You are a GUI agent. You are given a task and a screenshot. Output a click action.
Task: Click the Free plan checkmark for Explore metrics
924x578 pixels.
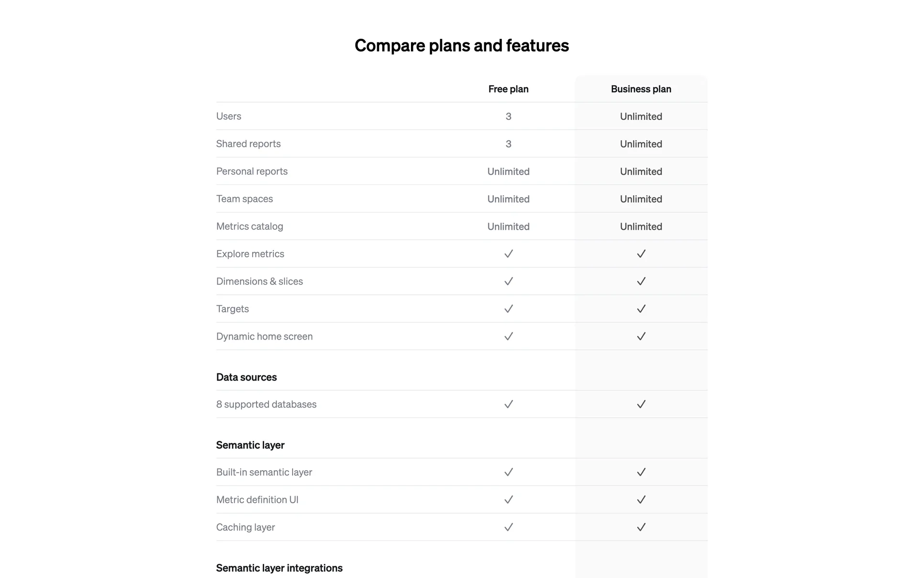(508, 254)
